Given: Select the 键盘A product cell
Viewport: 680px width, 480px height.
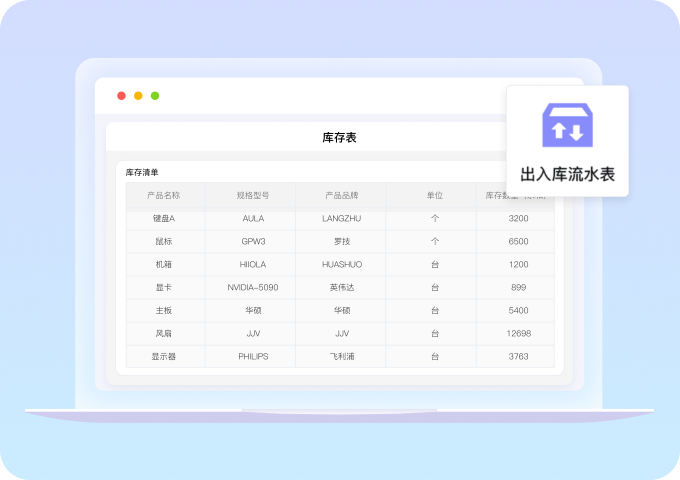Looking at the screenshot, I should (163, 218).
